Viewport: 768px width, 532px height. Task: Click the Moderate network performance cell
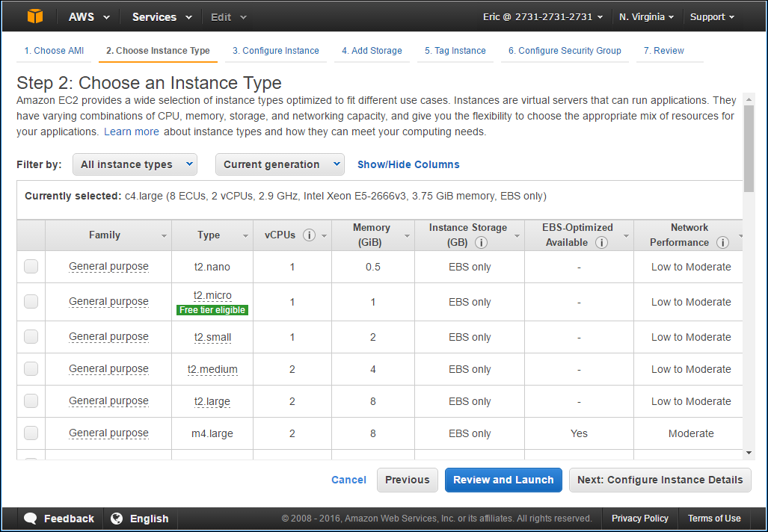click(x=691, y=433)
